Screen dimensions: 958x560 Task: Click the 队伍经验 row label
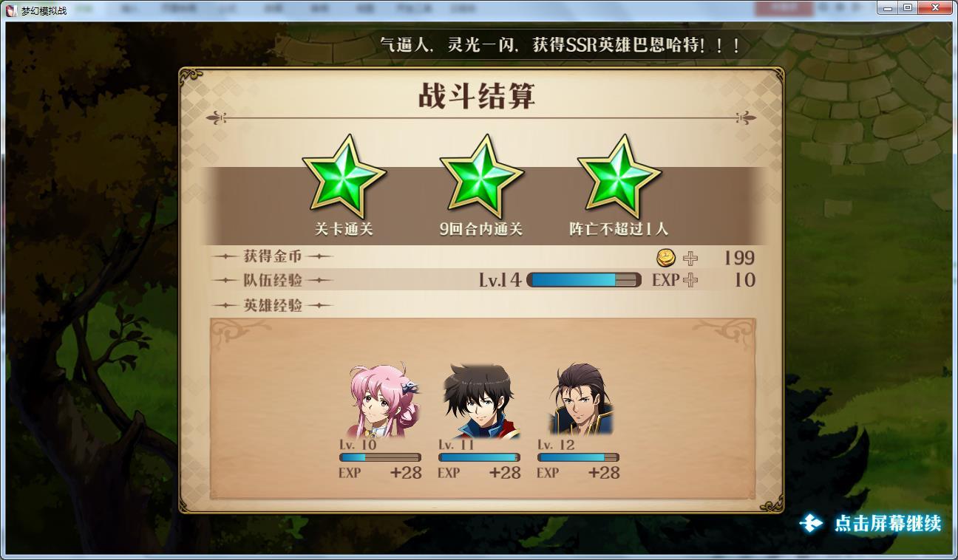pyautogui.click(x=273, y=280)
